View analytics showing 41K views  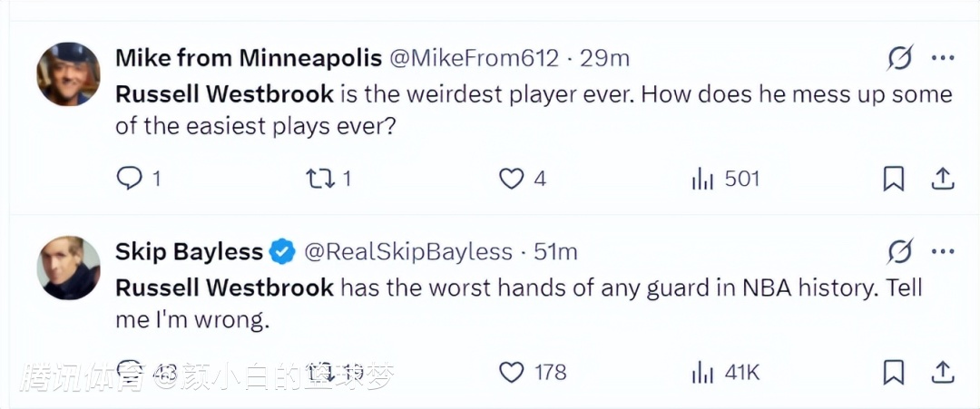click(703, 372)
